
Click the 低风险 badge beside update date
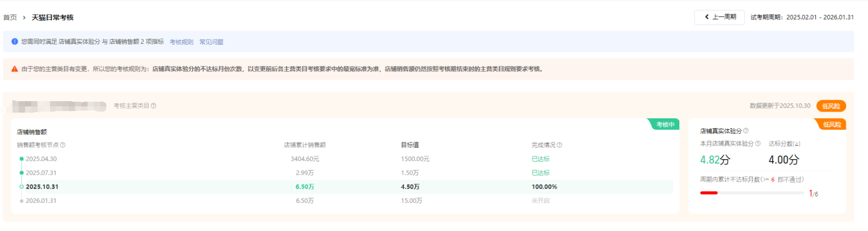(x=830, y=106)
